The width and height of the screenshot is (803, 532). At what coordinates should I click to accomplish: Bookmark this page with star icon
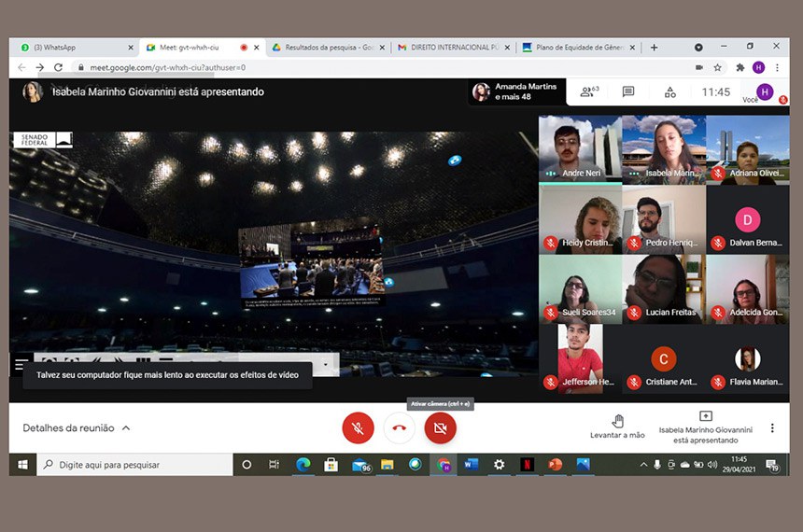(x=718, y=67)
